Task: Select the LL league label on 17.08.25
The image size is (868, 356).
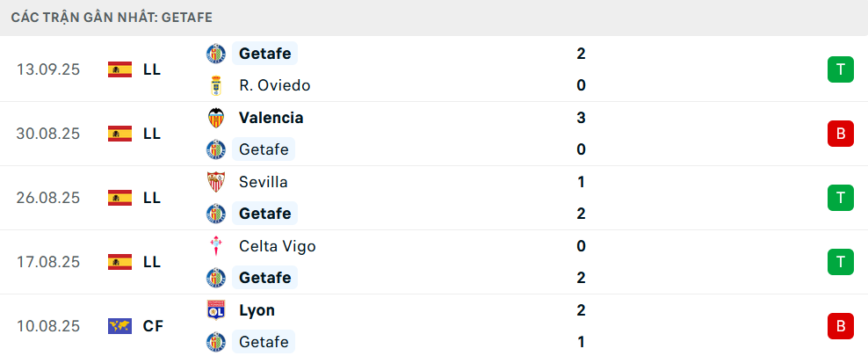Action: (x=152, y=262)
